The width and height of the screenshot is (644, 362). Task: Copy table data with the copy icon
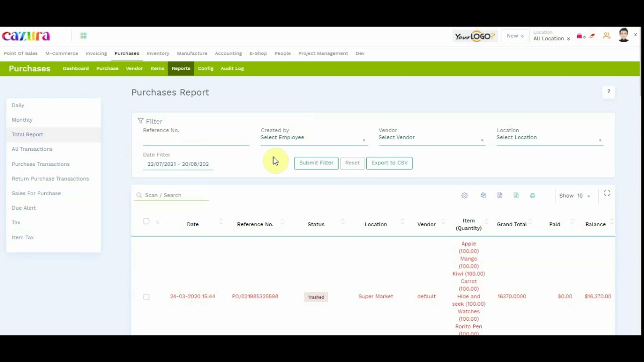click(484, 196)
